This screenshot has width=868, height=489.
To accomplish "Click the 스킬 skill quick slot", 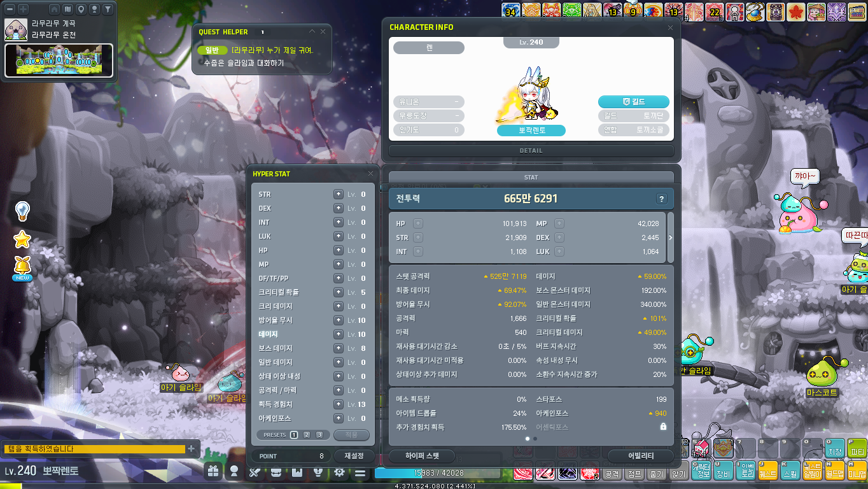I will pyautogui.click(x=790, y=471).
